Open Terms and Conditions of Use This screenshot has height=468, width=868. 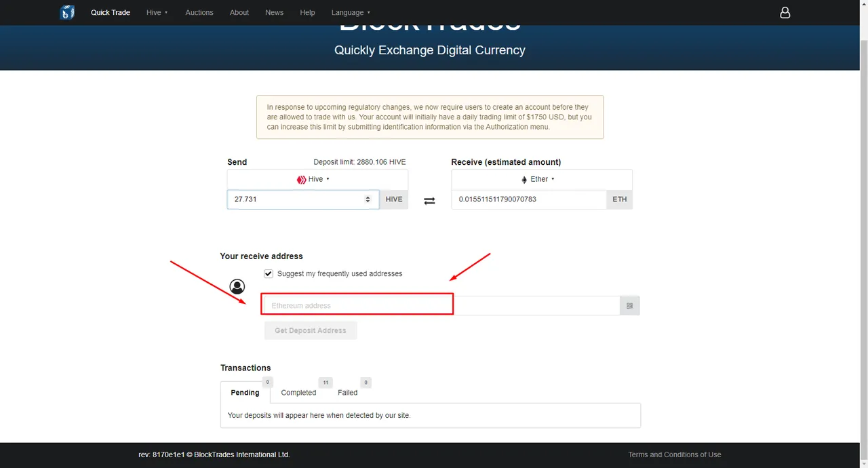pos(675,454)
